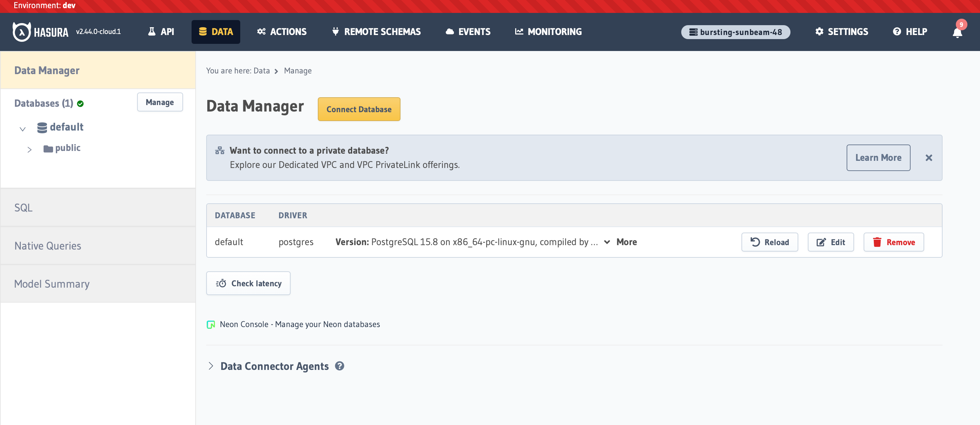Click the Hasura logo icon
The height and width of the screenshot is (425, 980).
[x=22, y=32]
